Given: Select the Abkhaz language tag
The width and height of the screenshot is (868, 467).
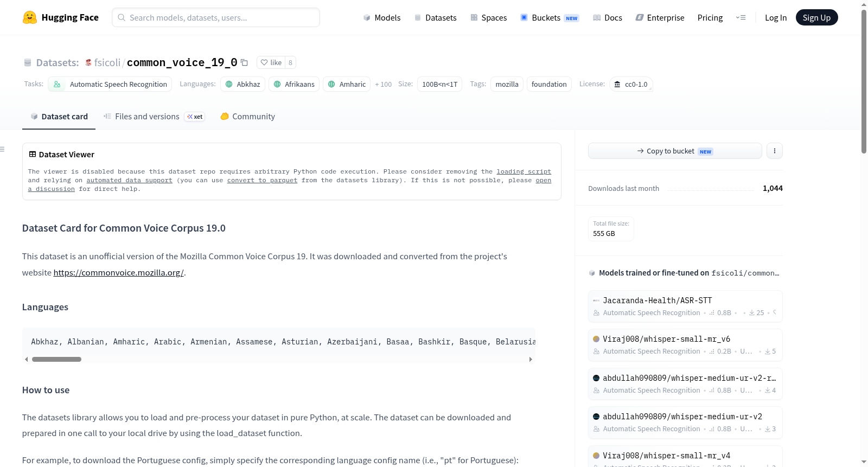Looking at the screenshot, I should [242, 84].
